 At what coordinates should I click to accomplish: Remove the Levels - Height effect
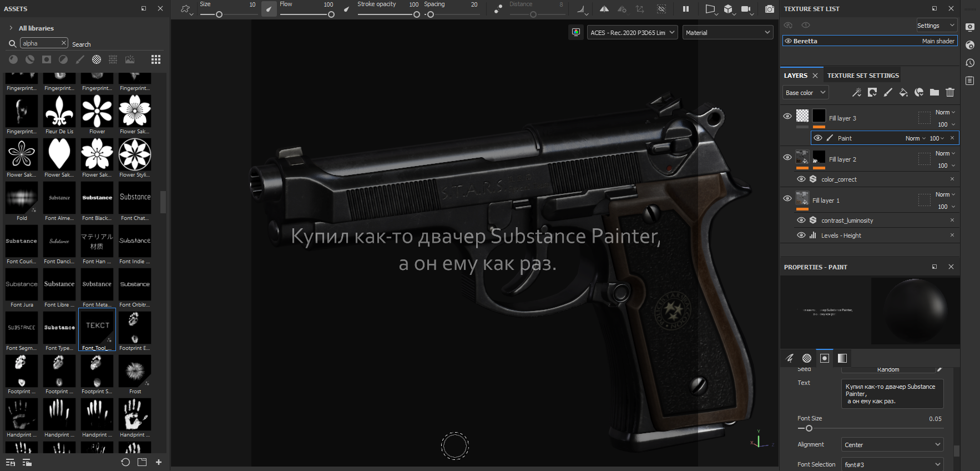click(952, 235)
